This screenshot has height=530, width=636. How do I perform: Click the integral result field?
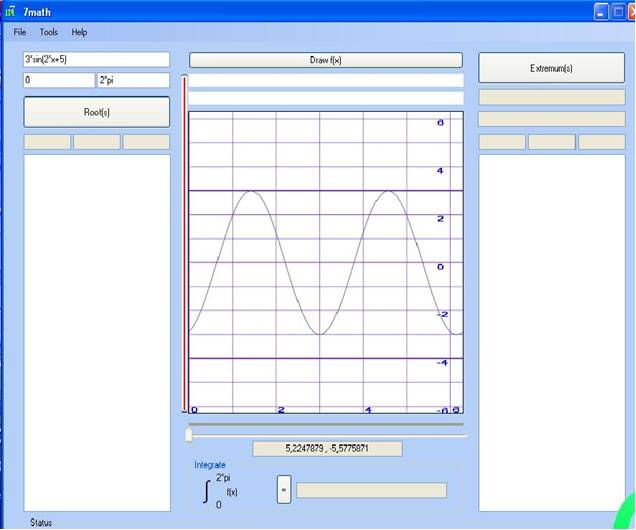click(x=371, y=490)
